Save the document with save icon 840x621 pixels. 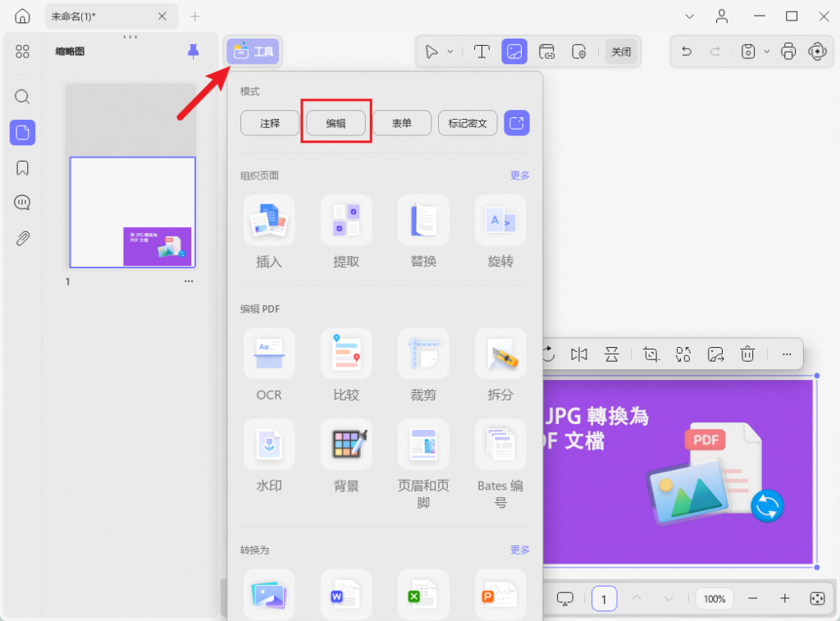[x=748, y=52]
